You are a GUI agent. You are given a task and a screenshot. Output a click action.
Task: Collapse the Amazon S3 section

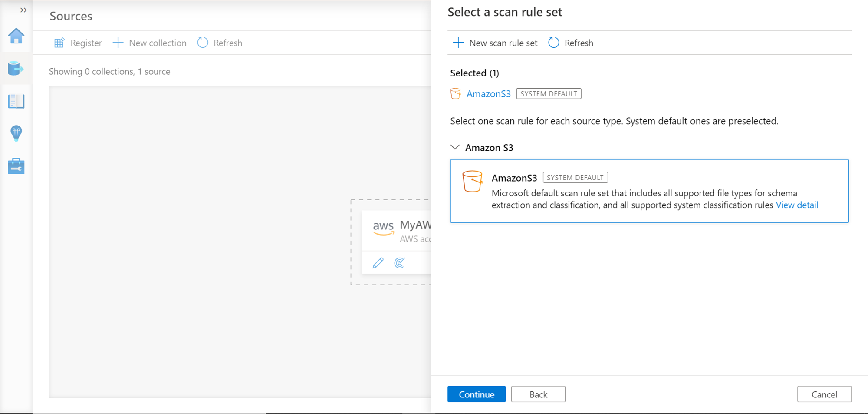point(455,147)
